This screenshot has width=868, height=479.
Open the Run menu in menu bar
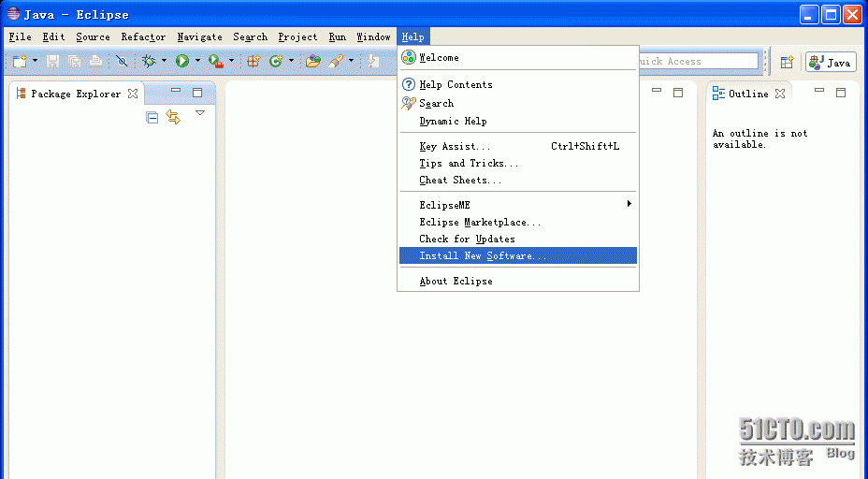(337, 36)
